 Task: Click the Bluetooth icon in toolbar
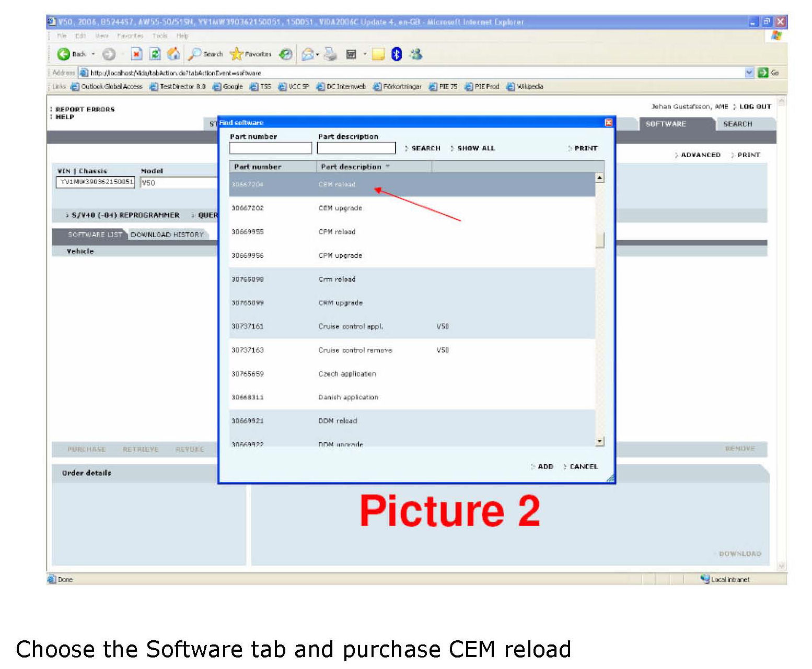click(397, 54)
